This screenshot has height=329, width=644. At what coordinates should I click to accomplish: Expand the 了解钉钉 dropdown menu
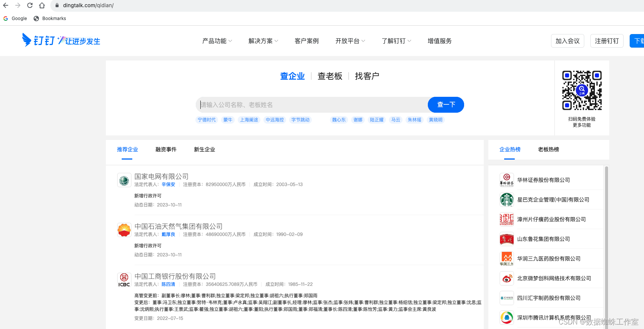click(x=396, y=41)
